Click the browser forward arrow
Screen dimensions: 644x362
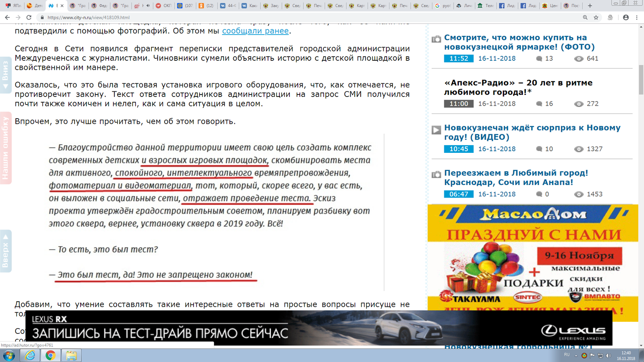(18, 17)
